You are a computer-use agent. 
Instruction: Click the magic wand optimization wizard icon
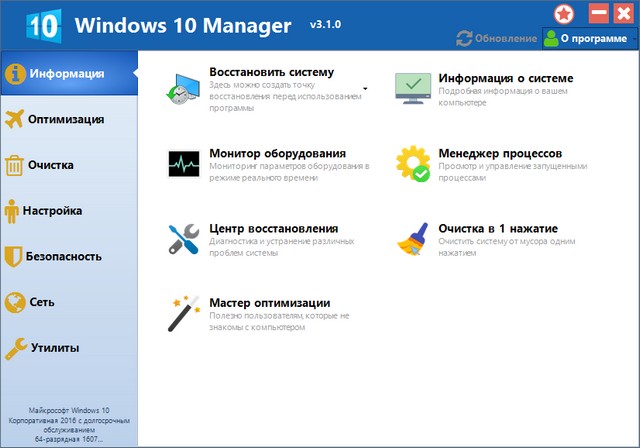(x=184, y=313)
